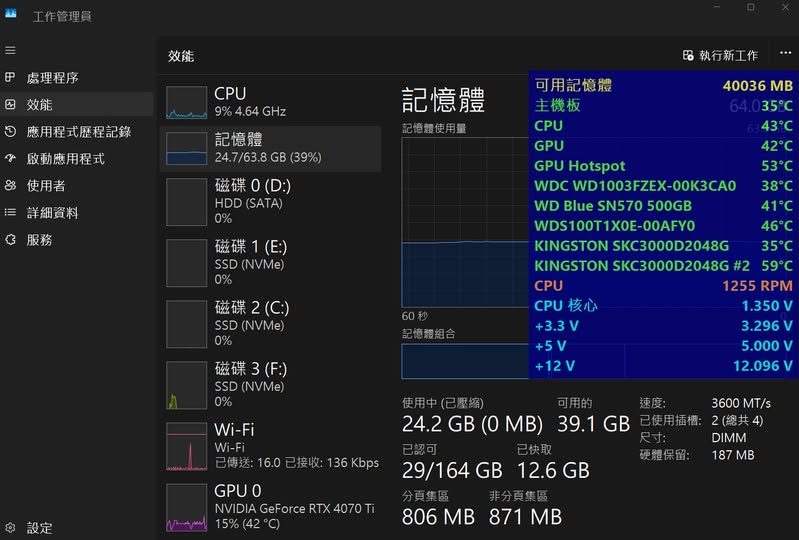The width and height of the screenshot is (799, 540).
Task: Click the 詳細資料 details list icon
Action: coord(10,212)
